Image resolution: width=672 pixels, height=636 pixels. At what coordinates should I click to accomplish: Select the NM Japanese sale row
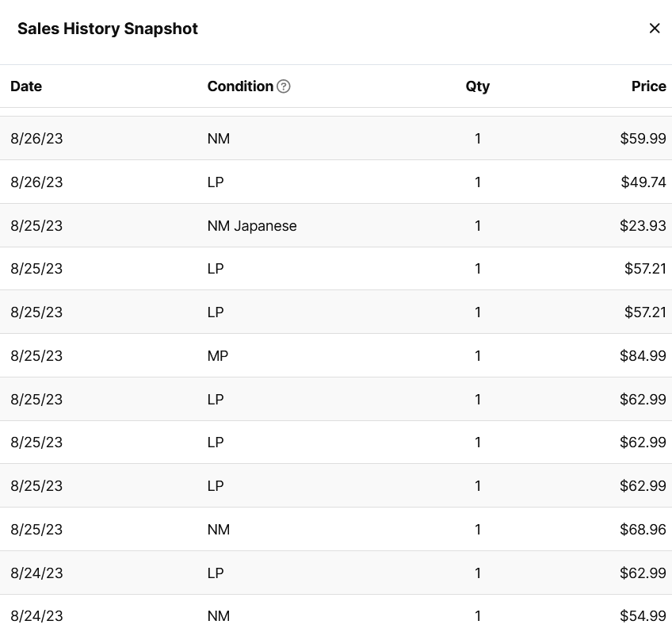(x=336, y=225)
